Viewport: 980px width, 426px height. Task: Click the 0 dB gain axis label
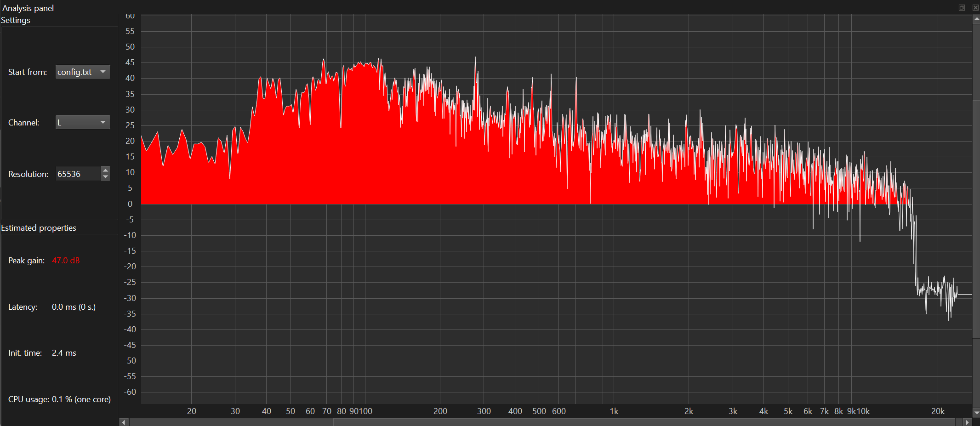pos(130,204)
